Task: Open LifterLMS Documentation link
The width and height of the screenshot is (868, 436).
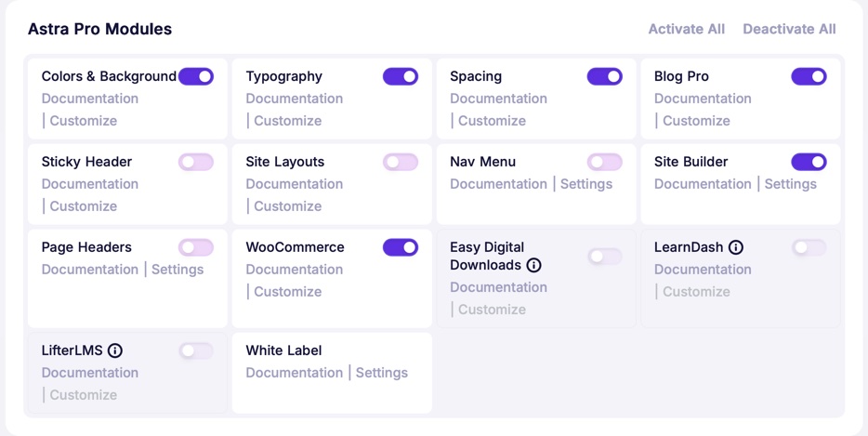Action: (x=89, y=372)
